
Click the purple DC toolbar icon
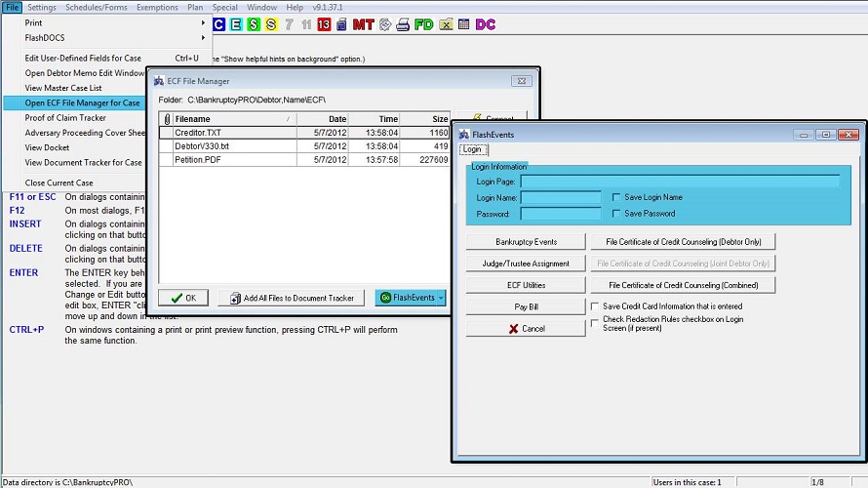[486, 24]
